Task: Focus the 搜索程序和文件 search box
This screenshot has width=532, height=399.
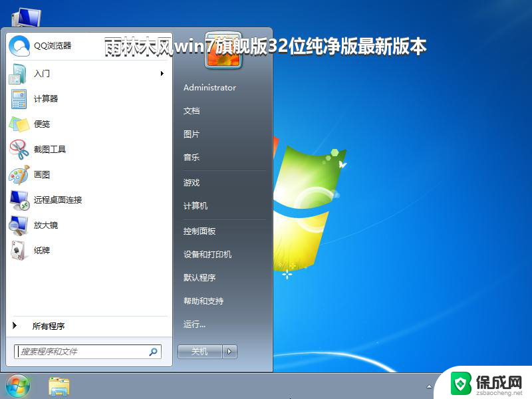Action: (x=88, y=352)
